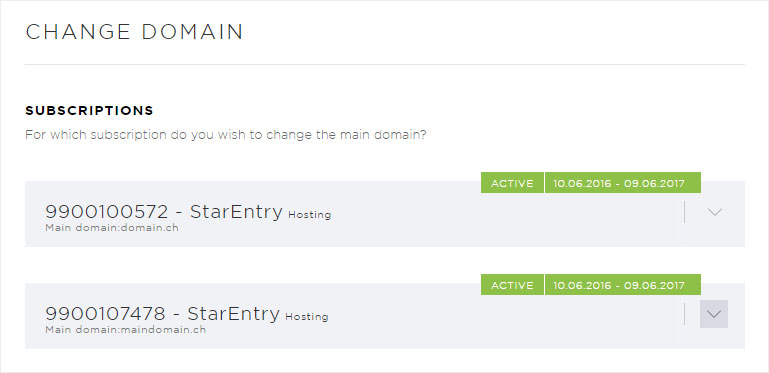Click the Main domain:maindomain.ch text

click(x=126, y=330)
